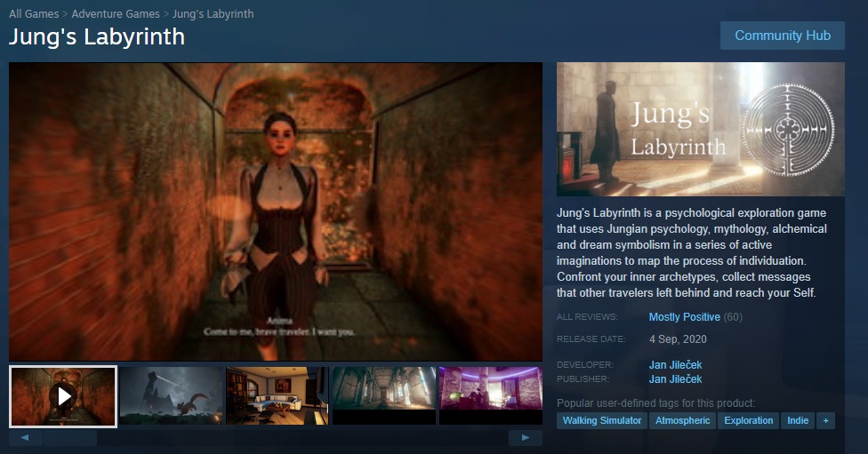Screen dimensions: 868x454
Task: Open the All Games breadcrumb link
Action: (34, 14)
